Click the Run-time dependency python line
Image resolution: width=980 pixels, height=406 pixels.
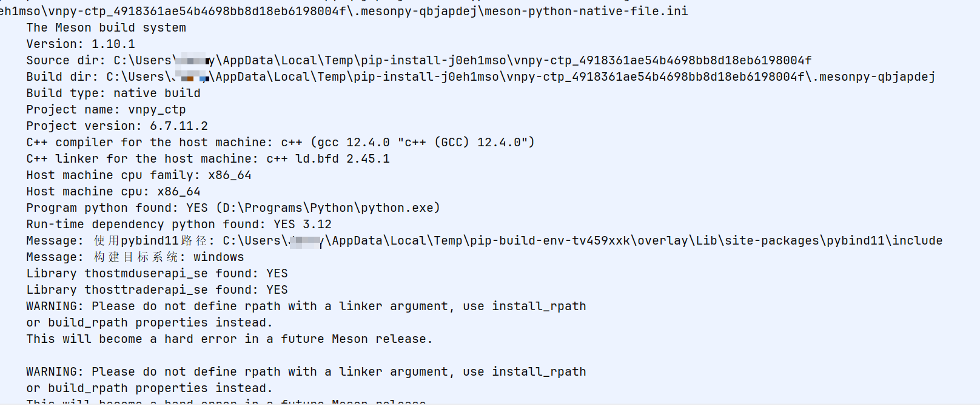pyautogui.click(x=179, y=225)
